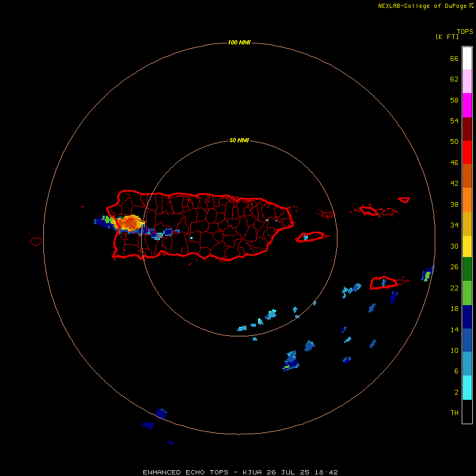Click the legend value 38
The image size is (476, 476).
[454, 204]
